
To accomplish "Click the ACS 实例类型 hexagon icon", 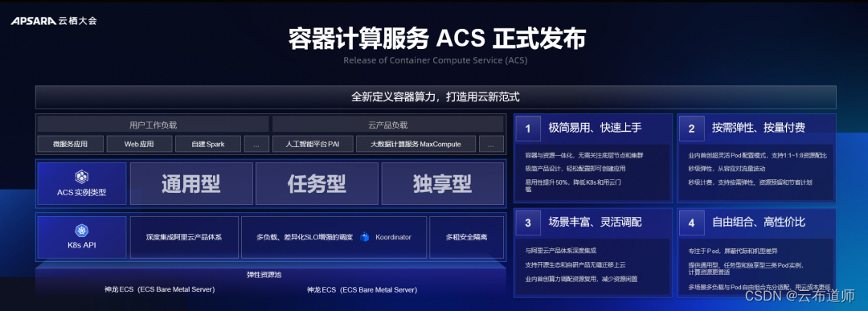I will point(81,177).
